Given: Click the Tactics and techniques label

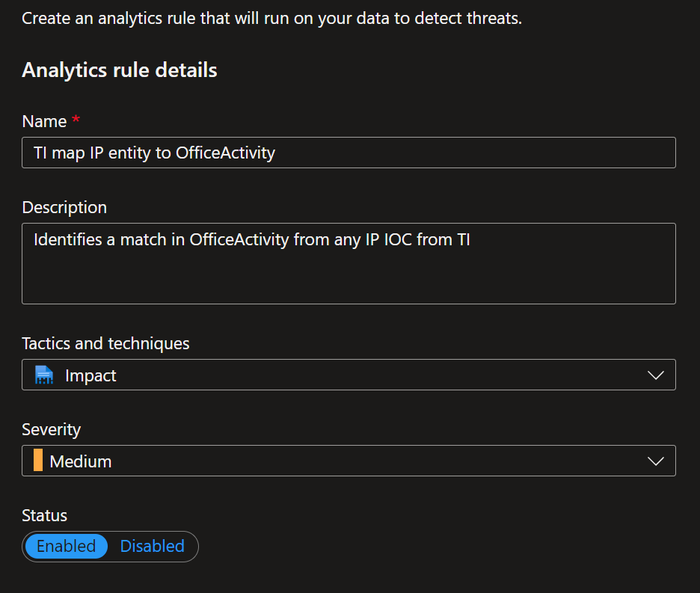Looking at the screenshot, I should click(105, 343).
